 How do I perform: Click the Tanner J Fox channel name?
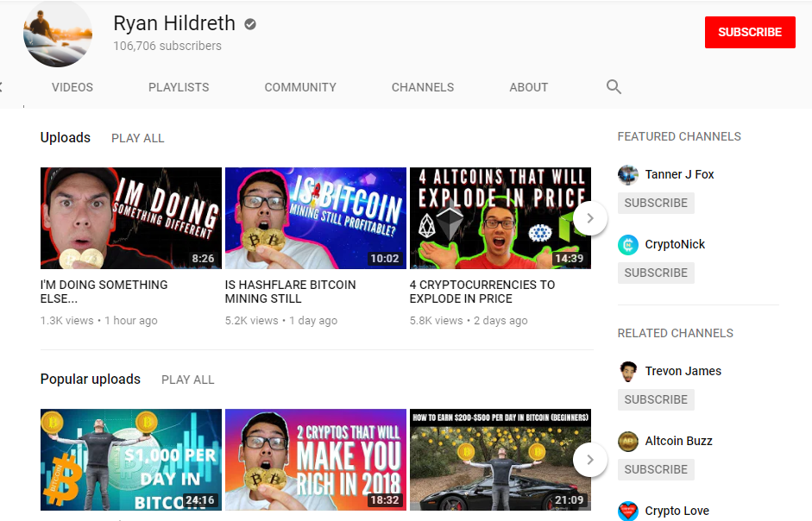click(x=679, y=174)
